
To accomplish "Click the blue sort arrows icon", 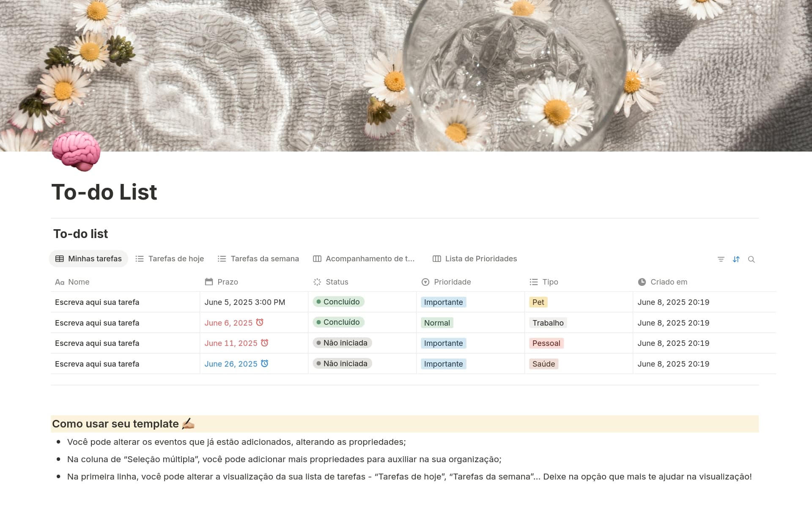I will (736, 259).
